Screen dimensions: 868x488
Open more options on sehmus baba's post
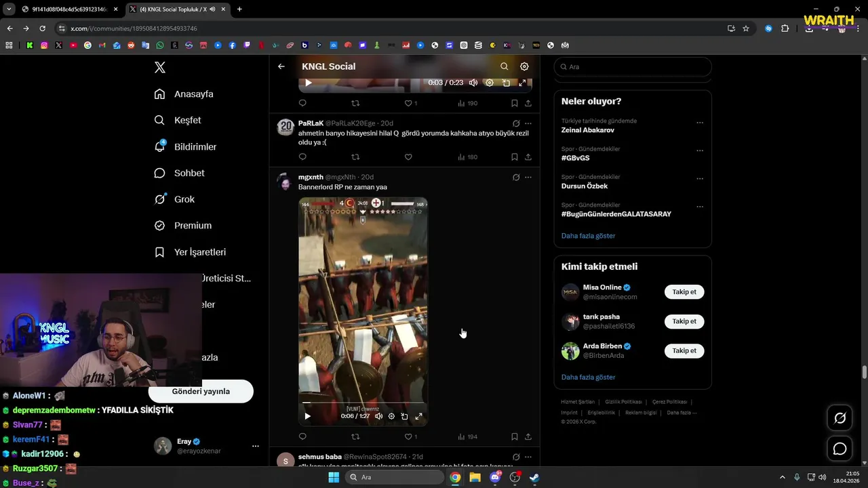(528, 457)
